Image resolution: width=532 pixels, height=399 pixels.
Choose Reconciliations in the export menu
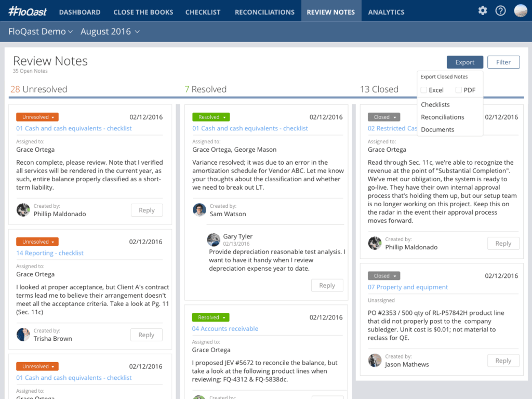443,117
